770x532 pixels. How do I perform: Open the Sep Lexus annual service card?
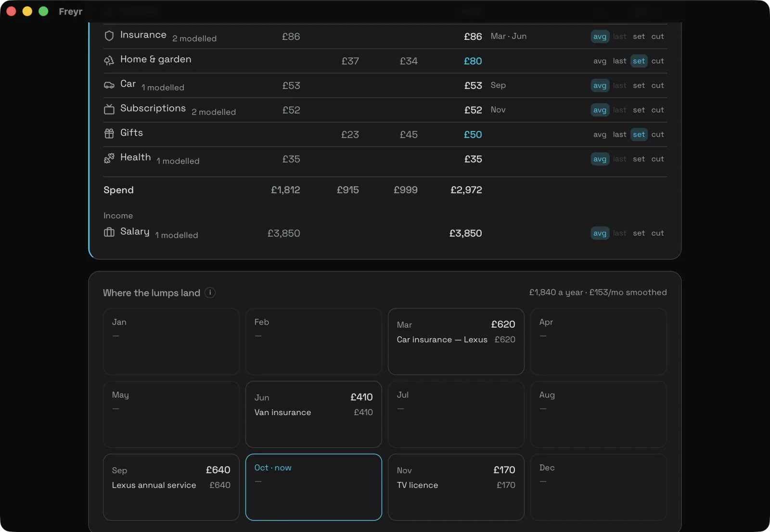point(171,487)
